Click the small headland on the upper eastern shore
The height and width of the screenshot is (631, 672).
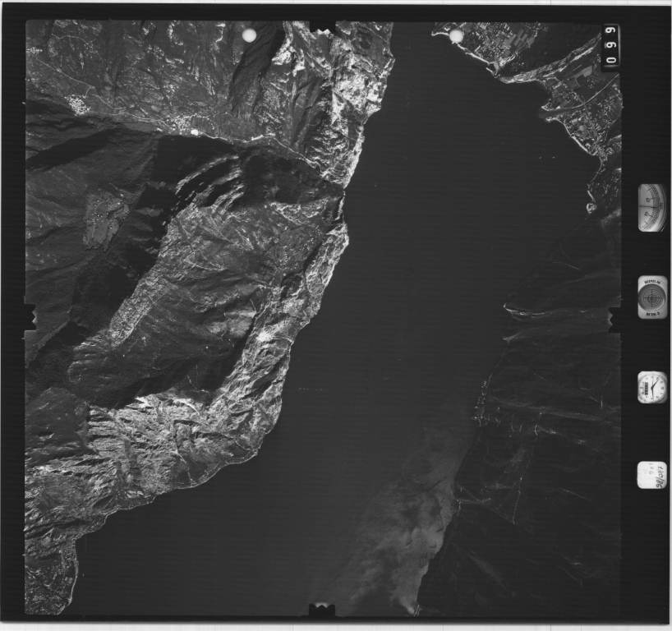tap(591, 207)
